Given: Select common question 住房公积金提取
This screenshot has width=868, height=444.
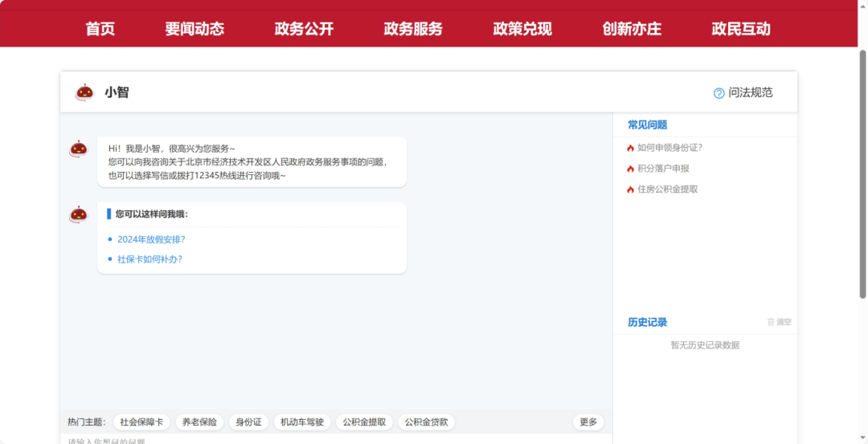Looking at the screenshot, I should point(668,189).
